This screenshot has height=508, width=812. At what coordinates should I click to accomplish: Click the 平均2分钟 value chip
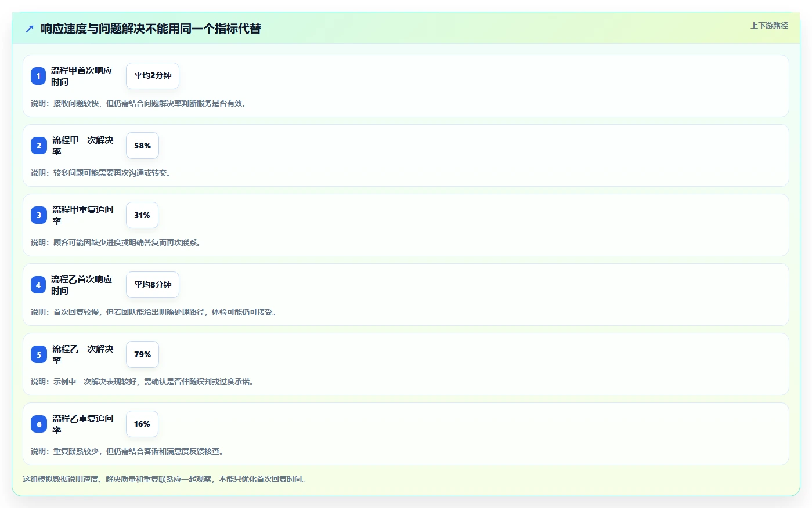153,76
